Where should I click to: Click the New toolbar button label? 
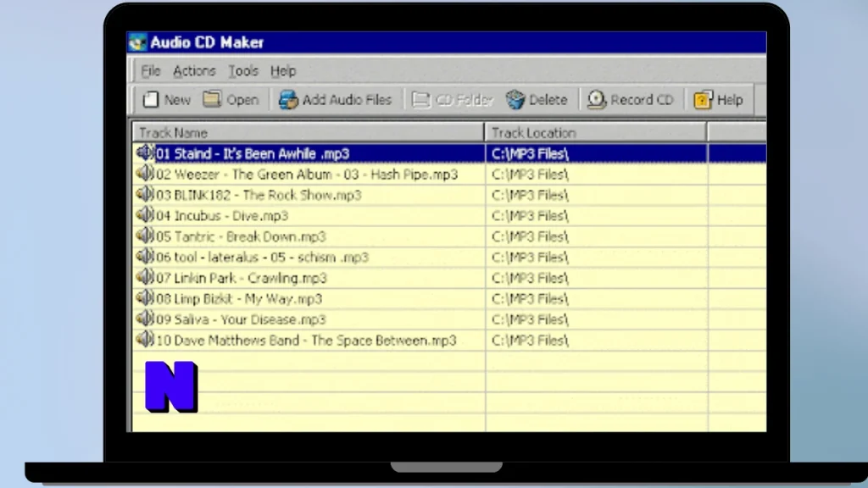[177, 100]
